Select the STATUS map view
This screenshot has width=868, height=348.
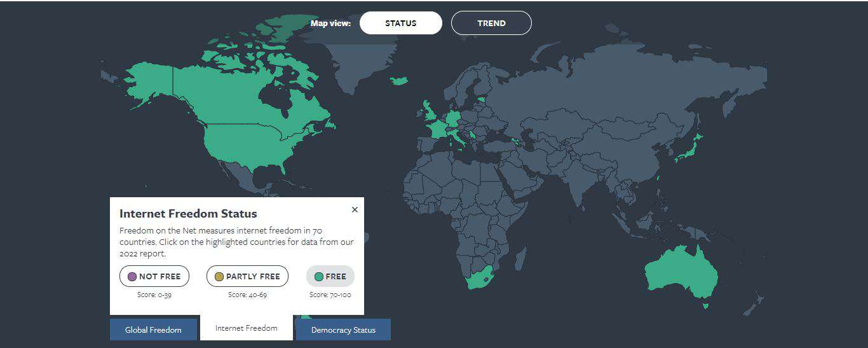click(400, 23)
